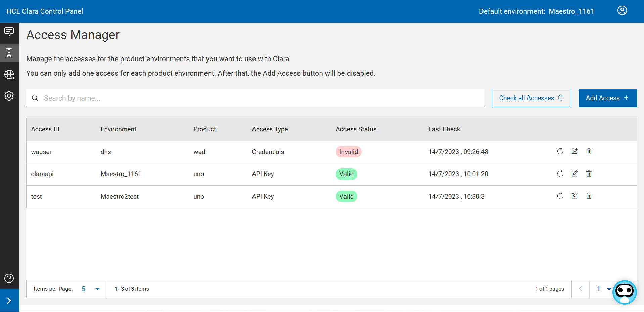This screenshot has height=312, width=644.
Task: Click the Invalid status badge for wauser
Action: point(349,152)
